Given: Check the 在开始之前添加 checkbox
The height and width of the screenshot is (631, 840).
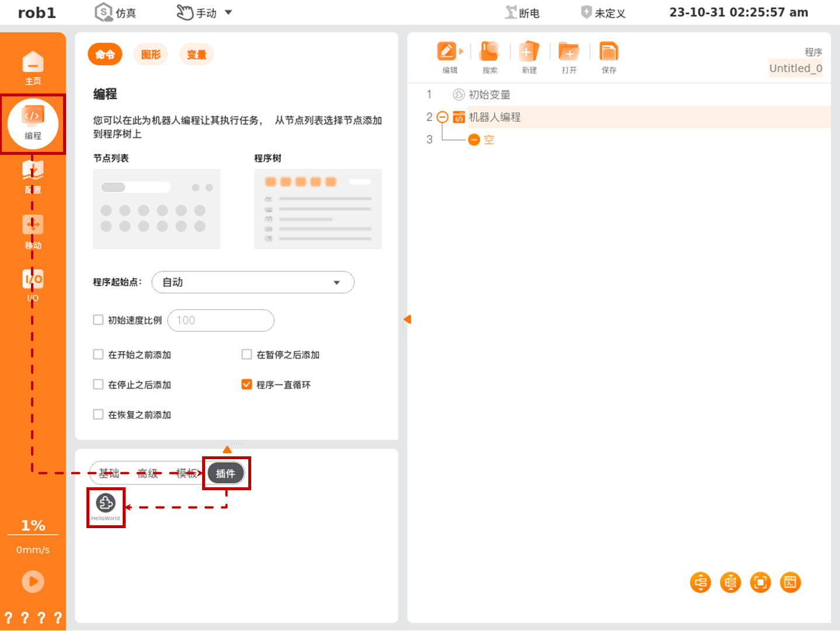Looking at the screenshot, I should point(98,354).
